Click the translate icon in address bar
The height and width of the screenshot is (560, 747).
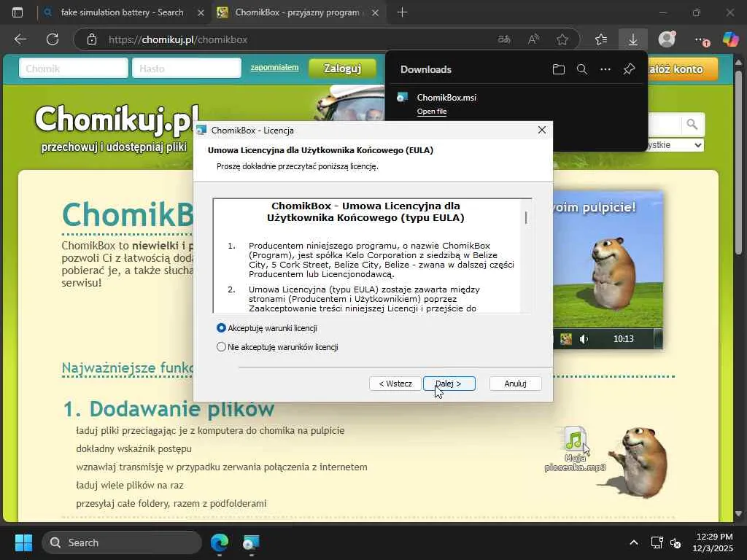tap(504, 39)
